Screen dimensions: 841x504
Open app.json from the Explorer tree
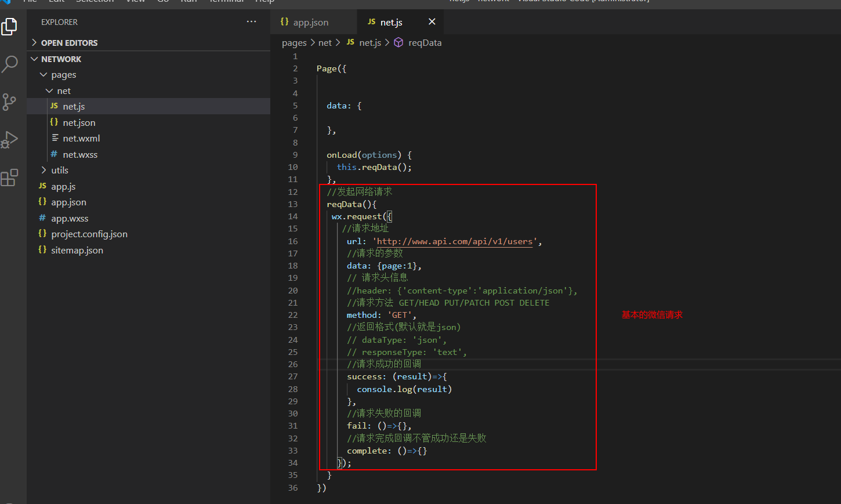[x=148, y=202]
